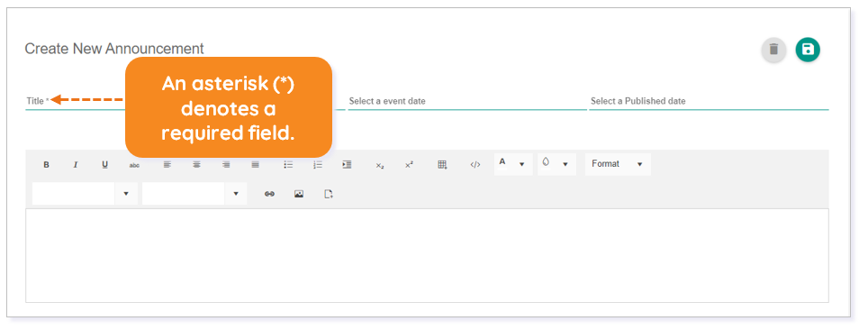
Task: Apply strikethrough with the abc icon
Action: point(134,165)
